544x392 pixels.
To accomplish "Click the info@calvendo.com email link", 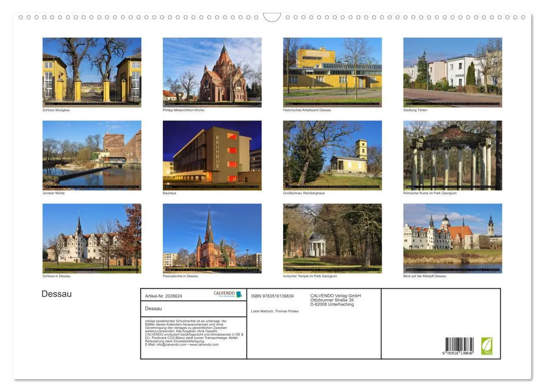I will pyautogui.click(x=171, y=345).
